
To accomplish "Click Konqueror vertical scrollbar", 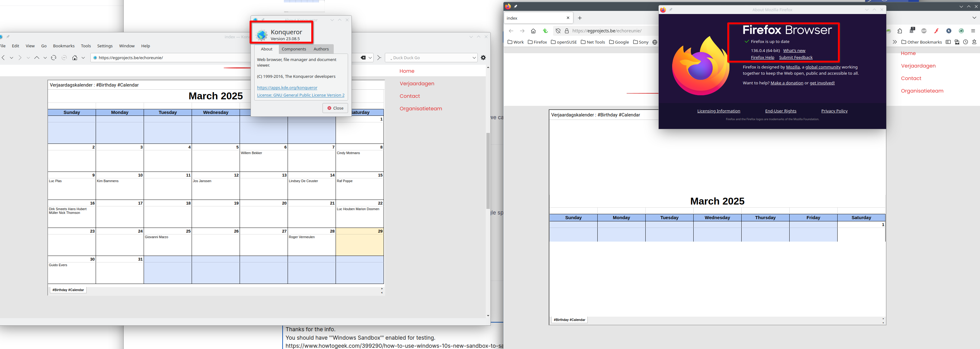I will (x=488, y=171).
